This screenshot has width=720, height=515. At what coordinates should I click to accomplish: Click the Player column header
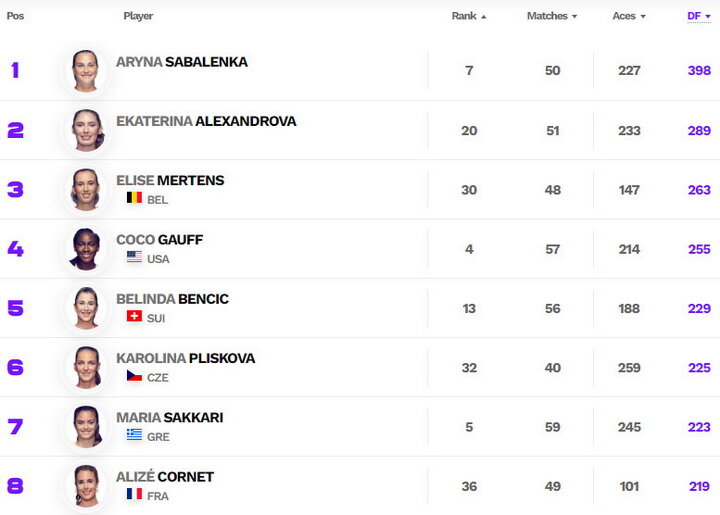pos(138,16)
